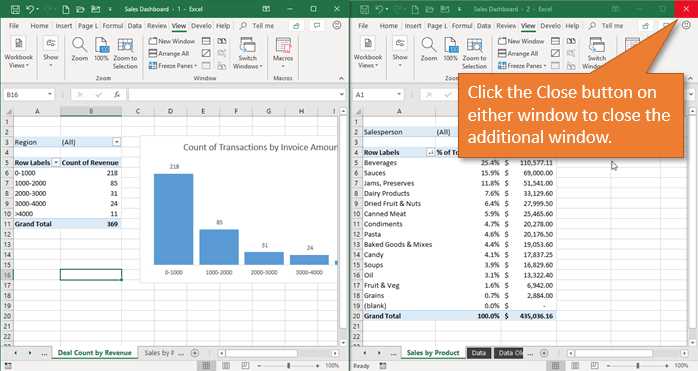Click Split icon in left window ribbon
The width and height of the screenshot is (698, 371).
pyautogui.click(x=206, y=41)
